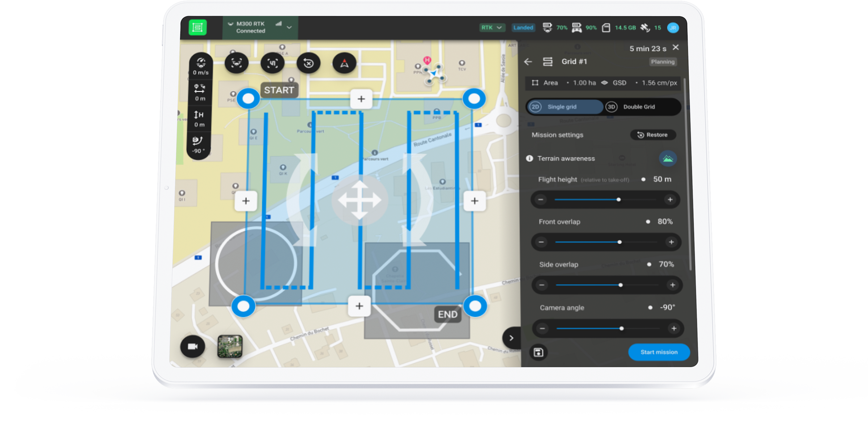Reset map orientation with compass icon
Image resolution: width=868 pixels, height=436 pixels.
[x=344, y=63]
